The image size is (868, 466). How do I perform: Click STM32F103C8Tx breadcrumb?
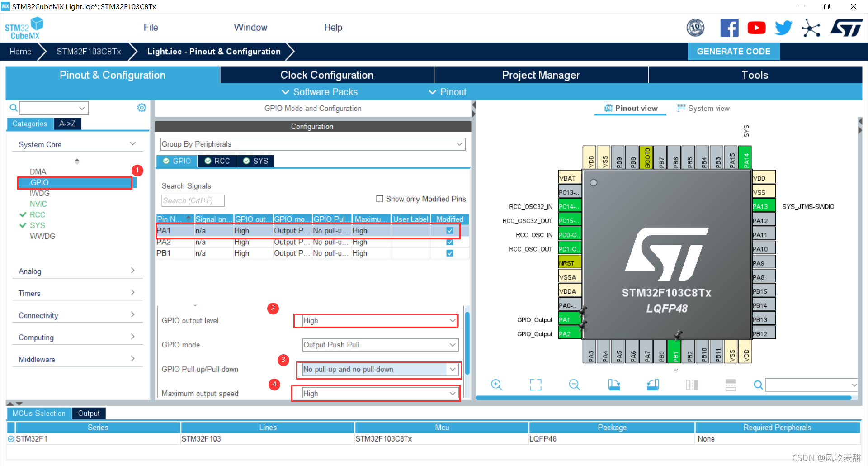[x=89, y=52]
